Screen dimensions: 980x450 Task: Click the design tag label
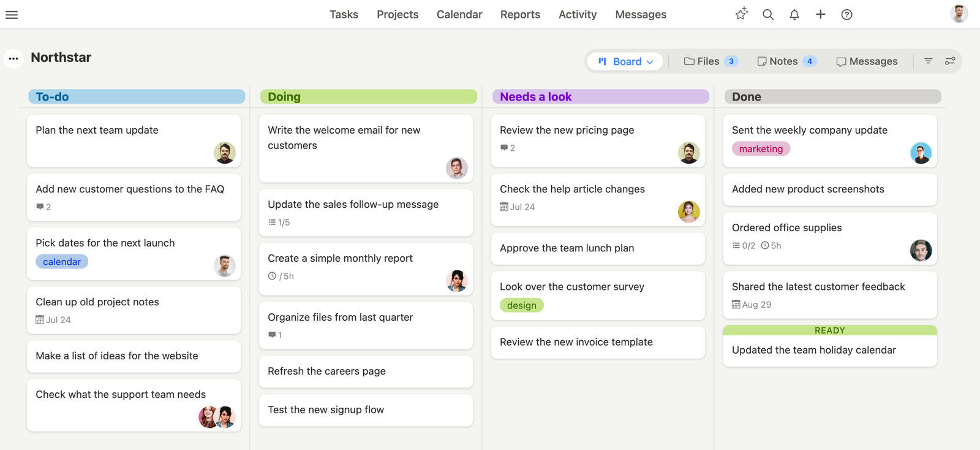tap(522, 305)
